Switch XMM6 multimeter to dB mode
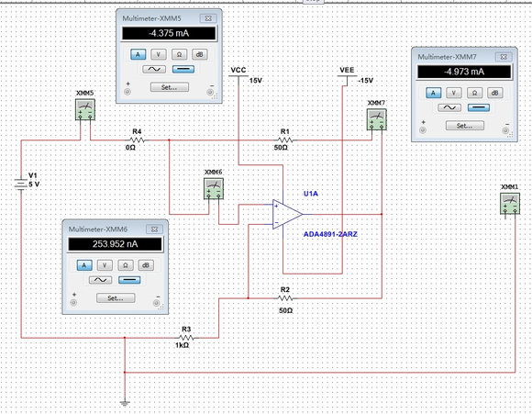Viewport: 532px width, 414px height. [146, 265]
